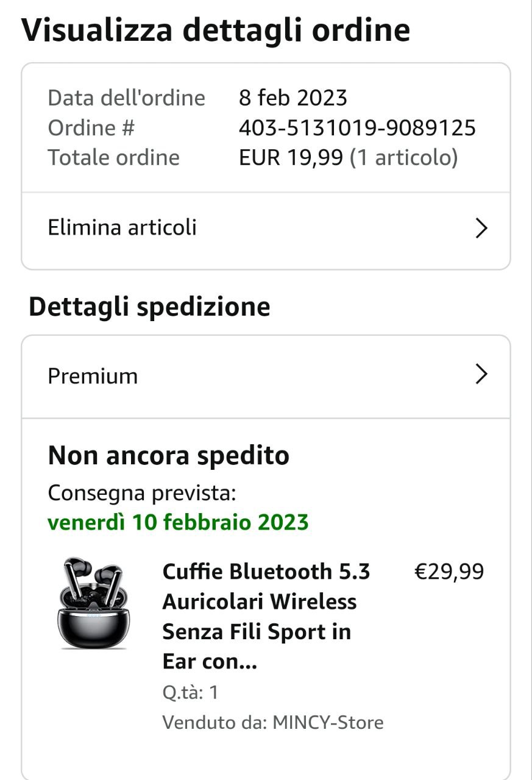The height and width of the screenshot is (780, 532).
Task: Tap the chevron beside Elimina articoli
Action: coord(481,228)
